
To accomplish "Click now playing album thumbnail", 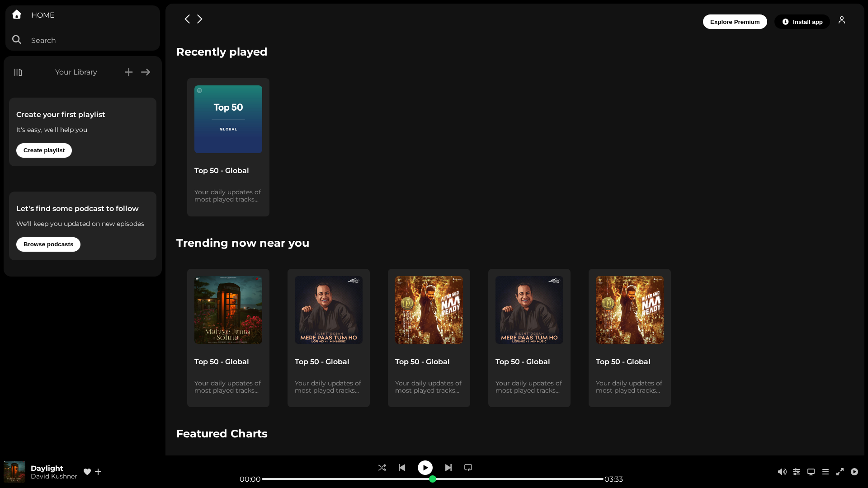I will point(14,472).
